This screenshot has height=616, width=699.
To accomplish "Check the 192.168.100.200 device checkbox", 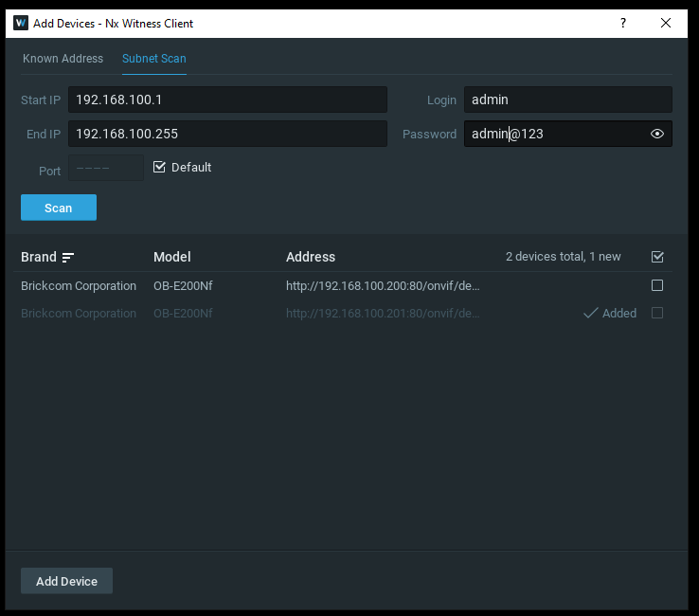I will 657,285.
